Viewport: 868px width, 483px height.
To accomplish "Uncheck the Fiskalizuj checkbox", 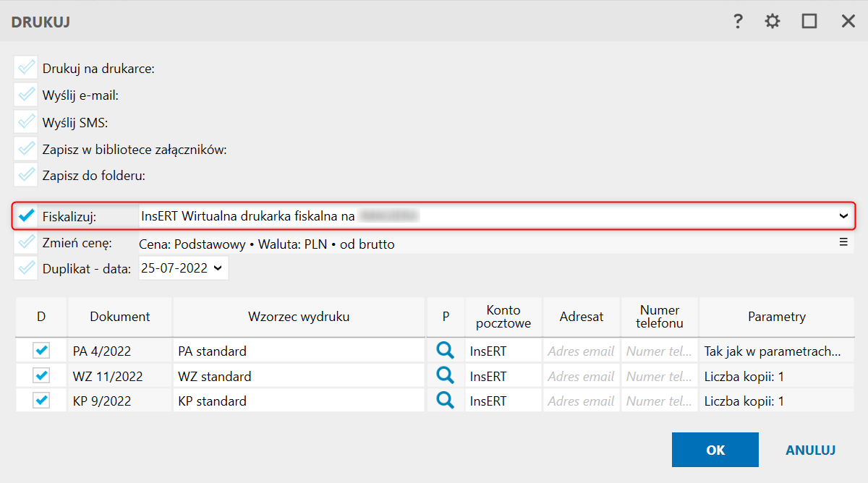I will (26, 215).
